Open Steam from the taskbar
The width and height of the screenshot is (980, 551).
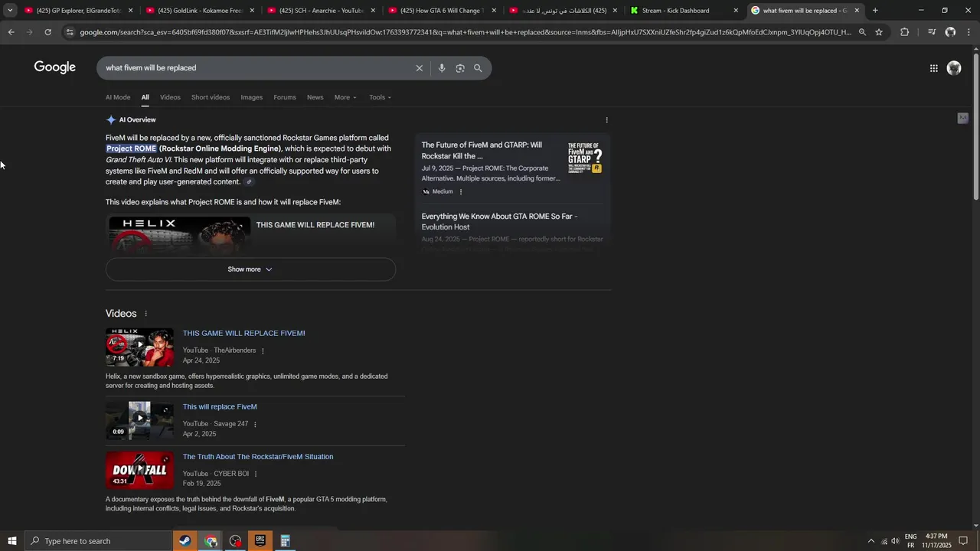click(x=185, y=541)
